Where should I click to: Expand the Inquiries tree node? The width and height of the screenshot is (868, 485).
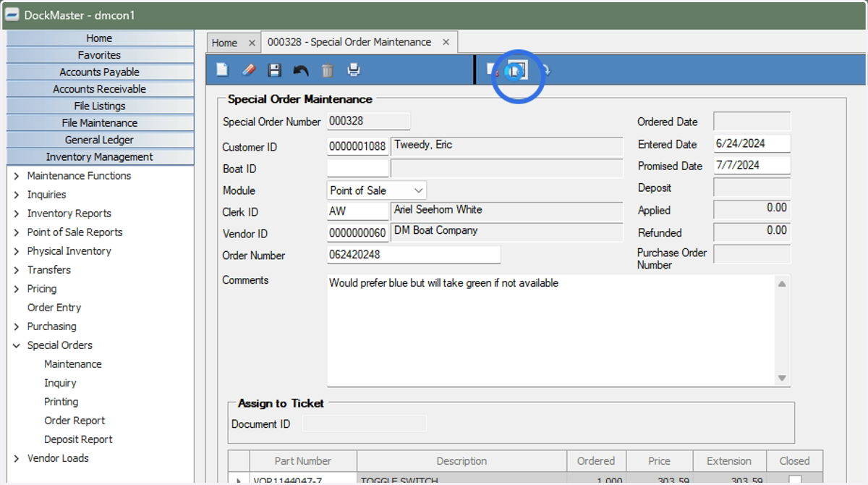[17, 195]
